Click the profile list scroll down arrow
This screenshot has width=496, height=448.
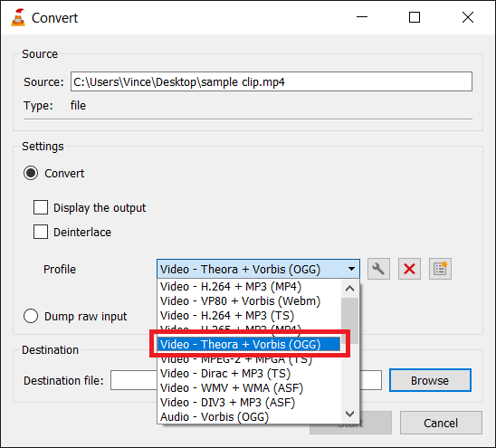350,414
